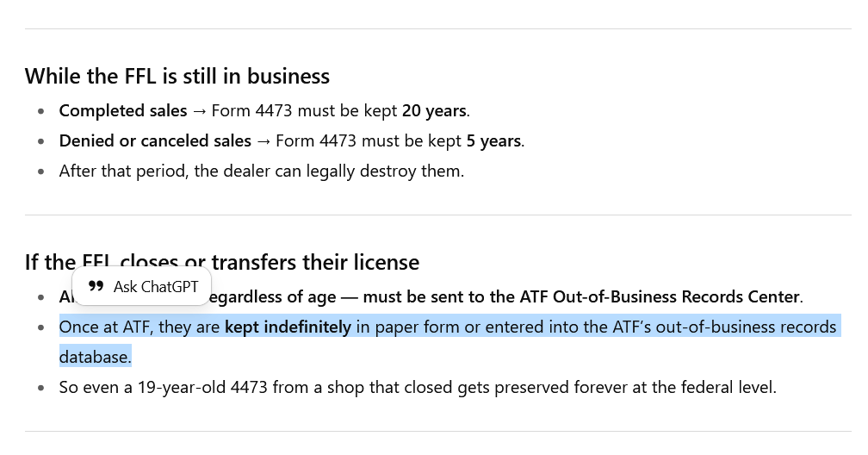Click the phrase 'preserved forever at the federal level'
Image resolution: width=868 pixels, height=455 pixels.
pyautogui.click(x=635, y=388)
